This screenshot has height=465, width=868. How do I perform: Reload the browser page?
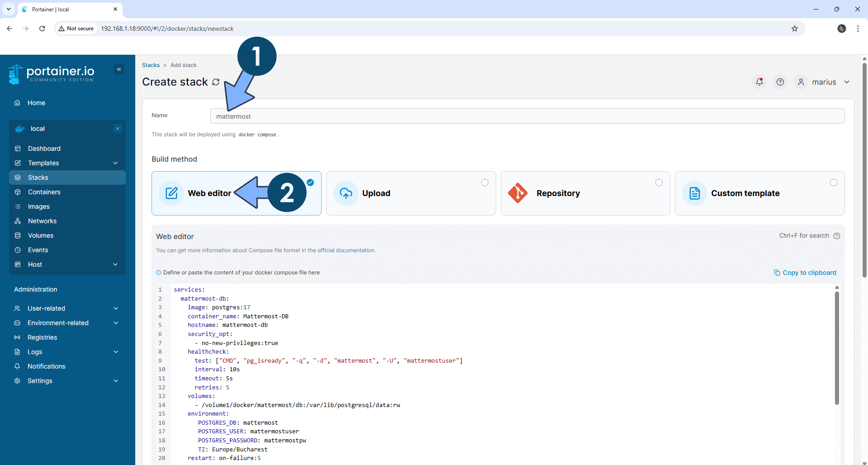[42, 29]
